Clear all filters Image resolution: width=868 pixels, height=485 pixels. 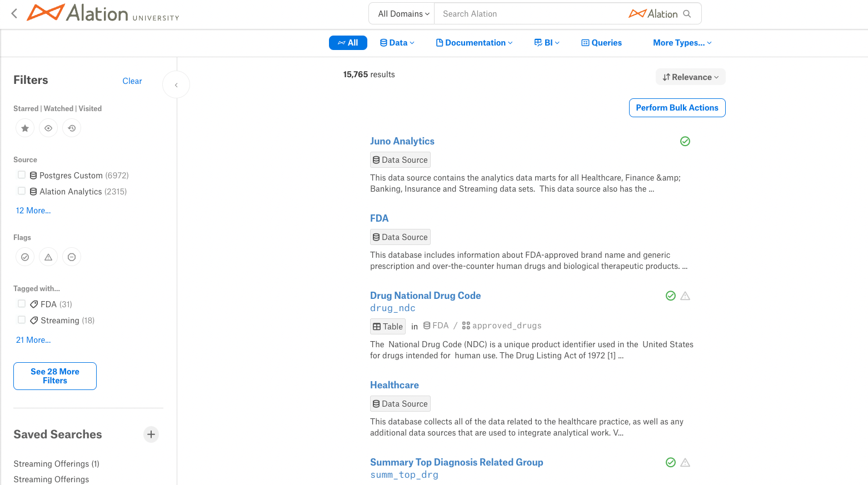pos(132,81)
